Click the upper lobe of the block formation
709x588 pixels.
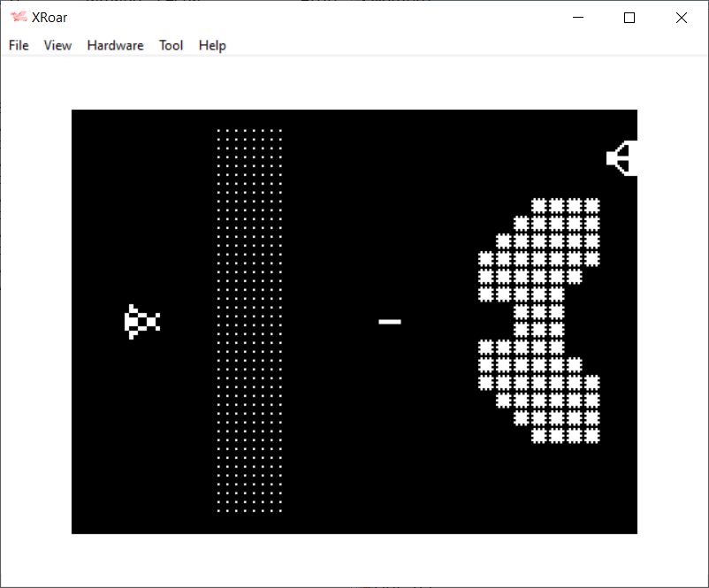[539, 249]
